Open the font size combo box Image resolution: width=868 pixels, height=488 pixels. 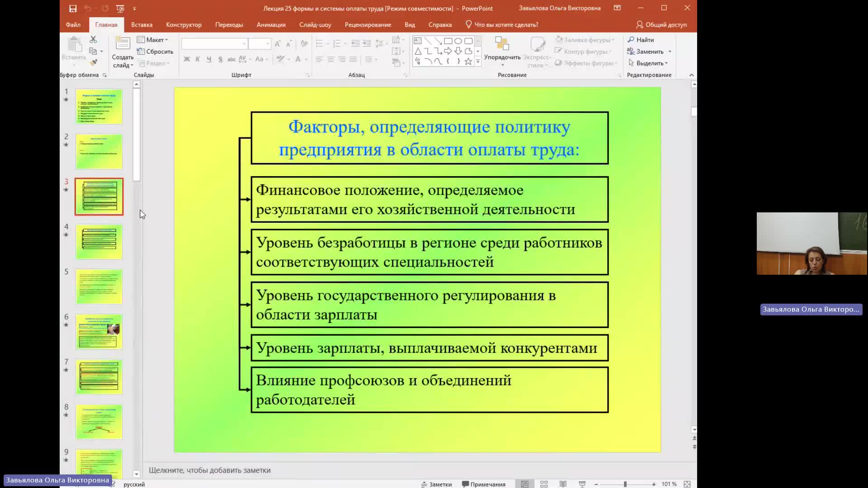click(x=259, y=43)
